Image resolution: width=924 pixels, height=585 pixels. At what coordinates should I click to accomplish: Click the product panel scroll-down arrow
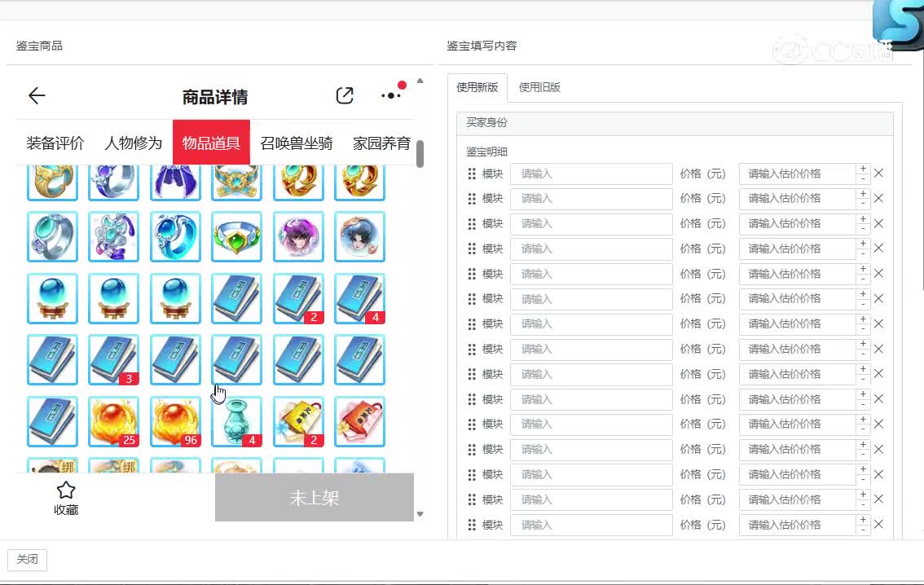420,514
